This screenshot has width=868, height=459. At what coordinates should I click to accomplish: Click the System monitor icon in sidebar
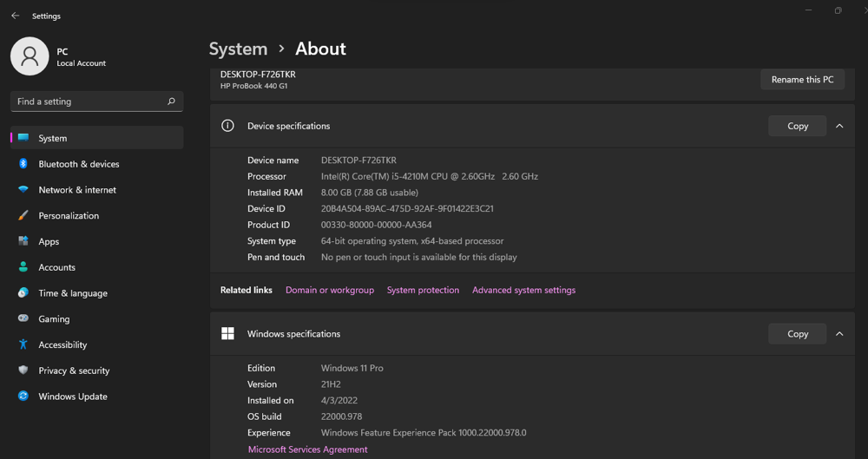coord(23,138)
